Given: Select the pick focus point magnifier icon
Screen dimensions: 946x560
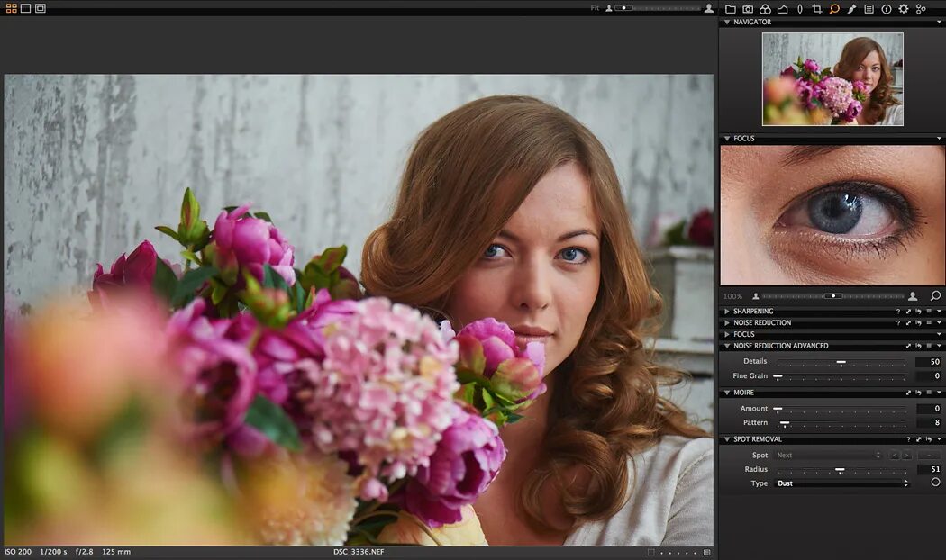Looking at the screenshot, I should pyautogui.click(x=935, y=296).
